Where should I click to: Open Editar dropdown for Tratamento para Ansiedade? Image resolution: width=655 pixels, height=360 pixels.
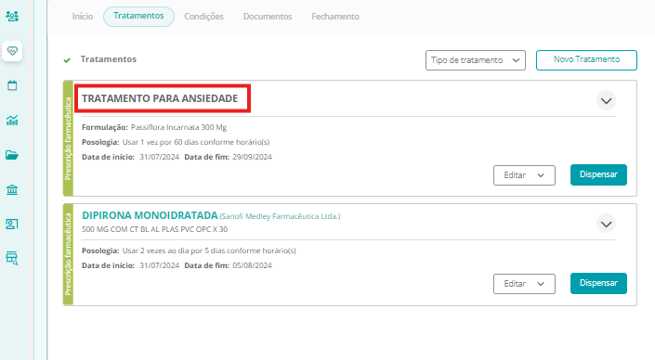[x=524, y=175]
